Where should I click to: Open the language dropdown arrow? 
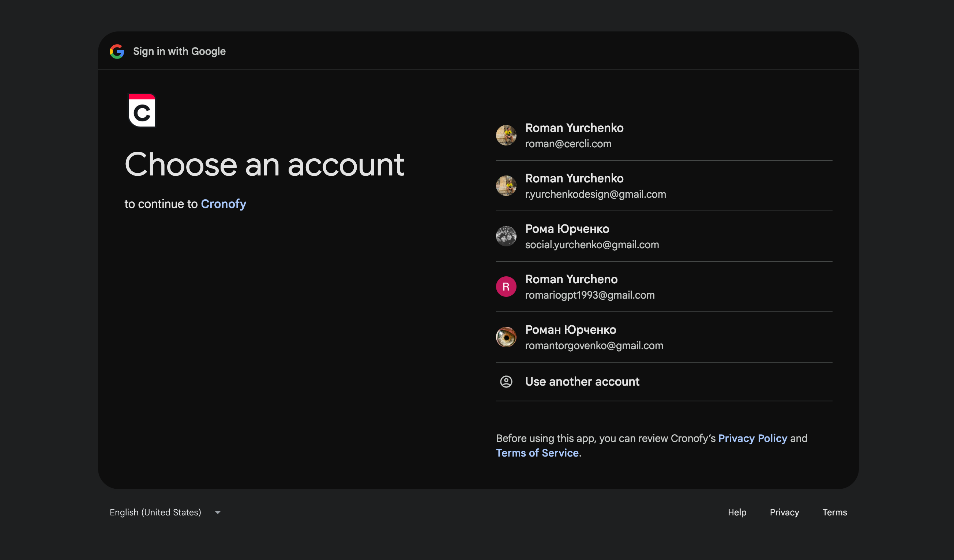point(218,512)
